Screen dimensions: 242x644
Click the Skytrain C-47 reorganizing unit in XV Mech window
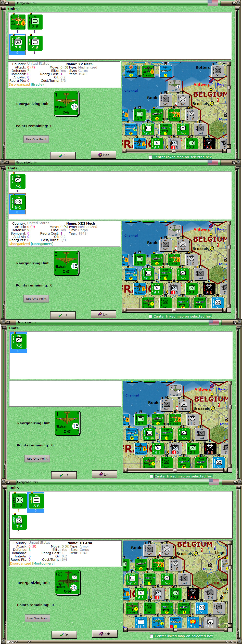[x=67, y=103]
